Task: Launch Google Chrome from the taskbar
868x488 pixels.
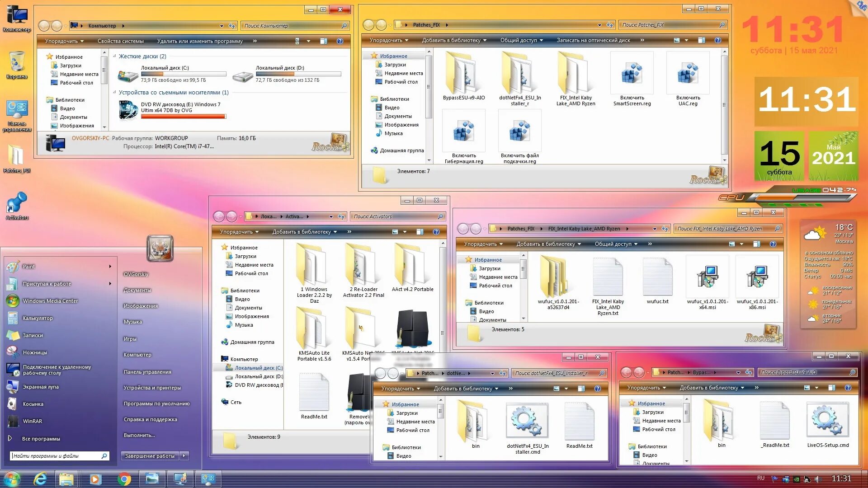Action: (124, 479)
